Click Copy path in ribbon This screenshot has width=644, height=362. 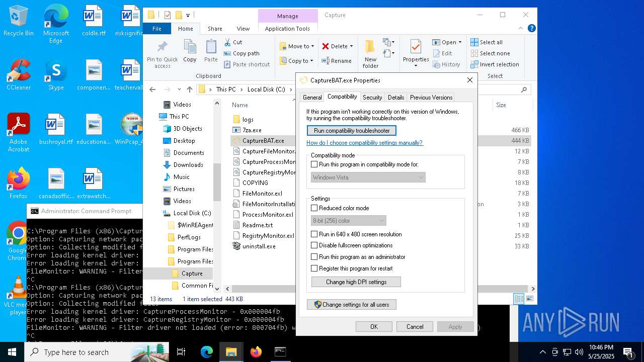coord(242,53)
